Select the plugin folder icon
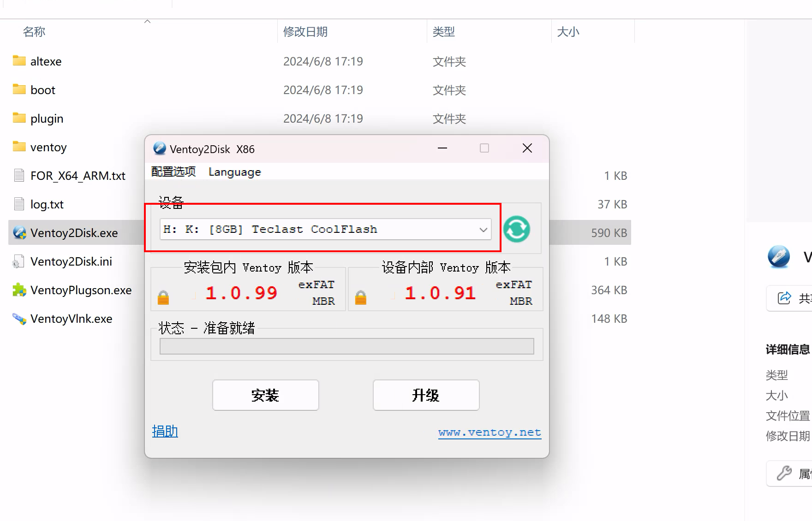 19,118
